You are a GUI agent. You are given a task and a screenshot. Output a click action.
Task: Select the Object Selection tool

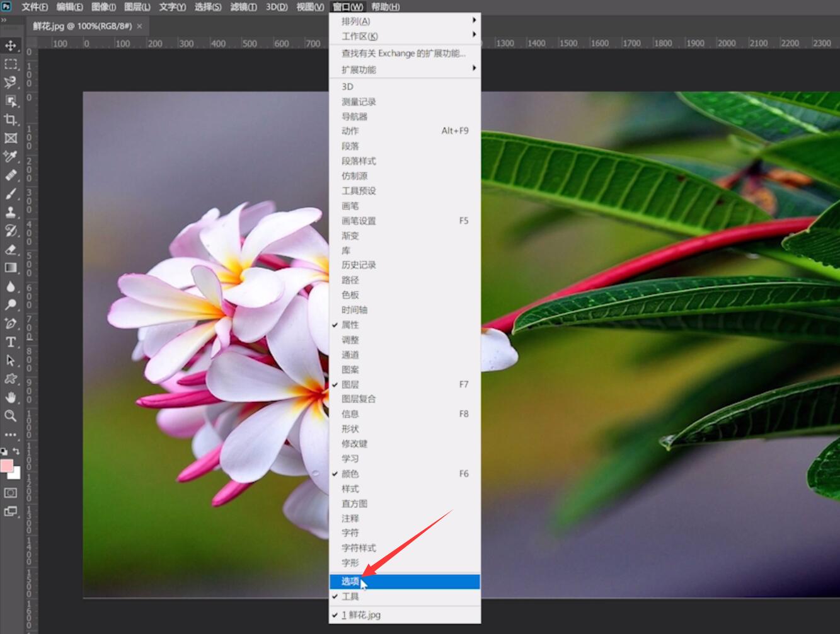tap(11, 101)
